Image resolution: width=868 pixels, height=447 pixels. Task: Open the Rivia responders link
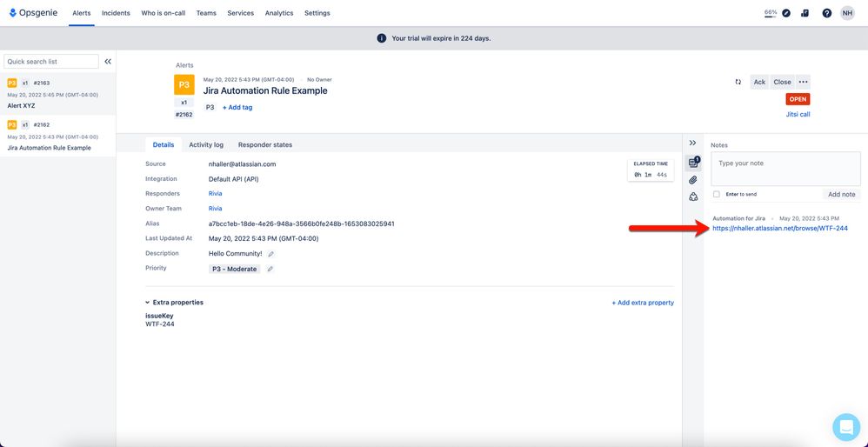tap(216, 194)
